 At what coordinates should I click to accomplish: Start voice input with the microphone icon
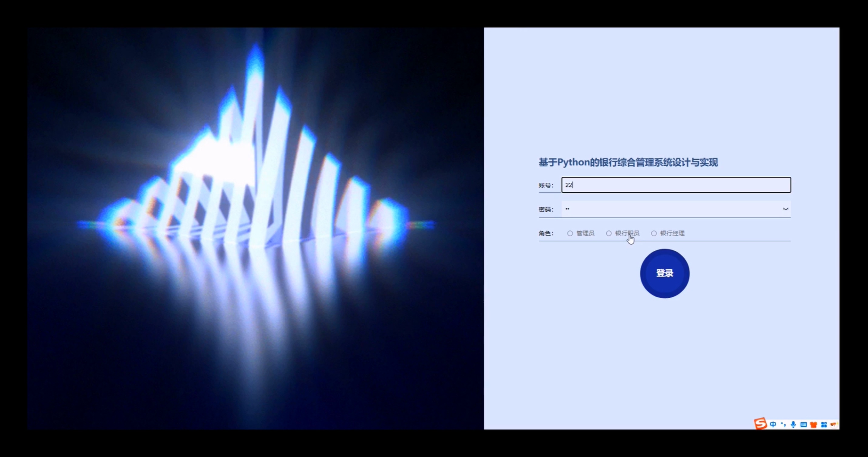coord(793,424)
